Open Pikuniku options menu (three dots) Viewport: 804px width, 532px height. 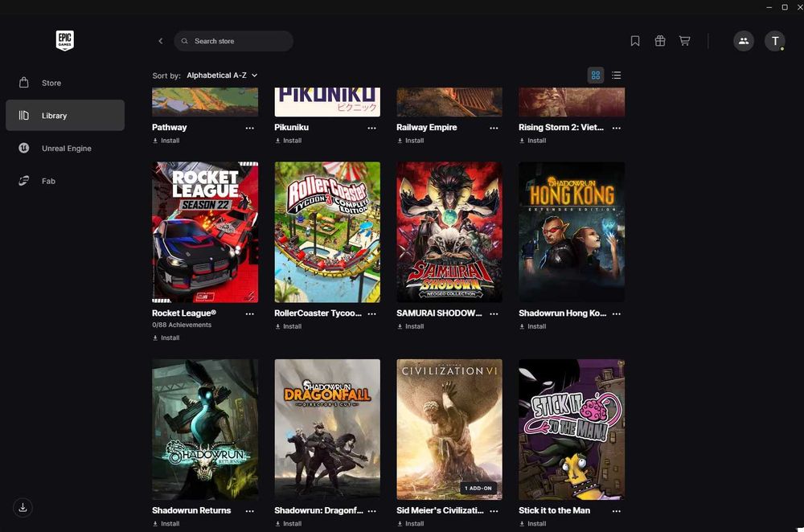coord(371,128)
